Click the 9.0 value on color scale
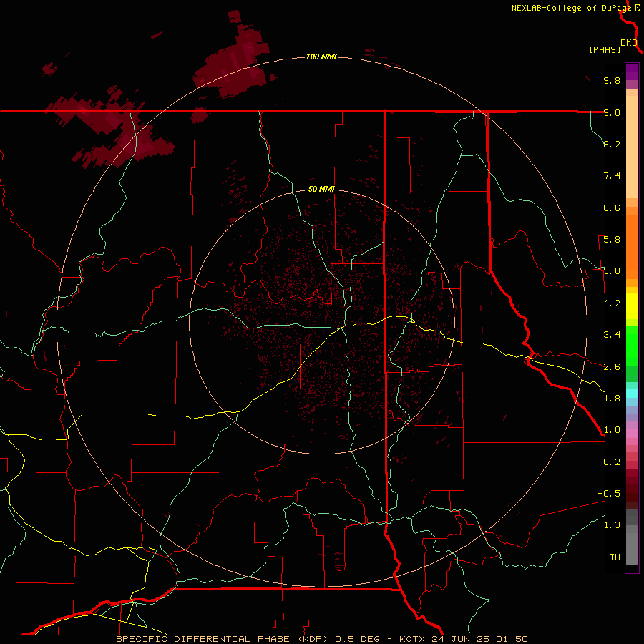This screenshot has height=644, width=644. pyautogui.click(x=612, y=112)
